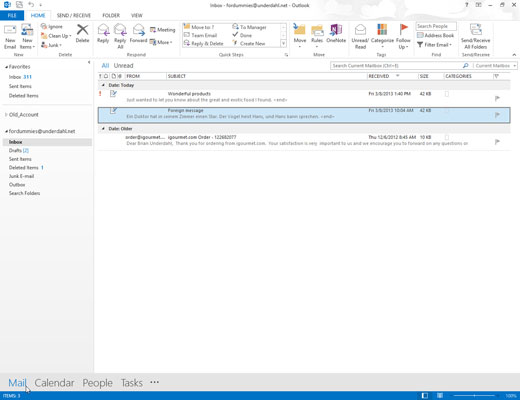Collapse the Date: Older group

coord(103,129)
